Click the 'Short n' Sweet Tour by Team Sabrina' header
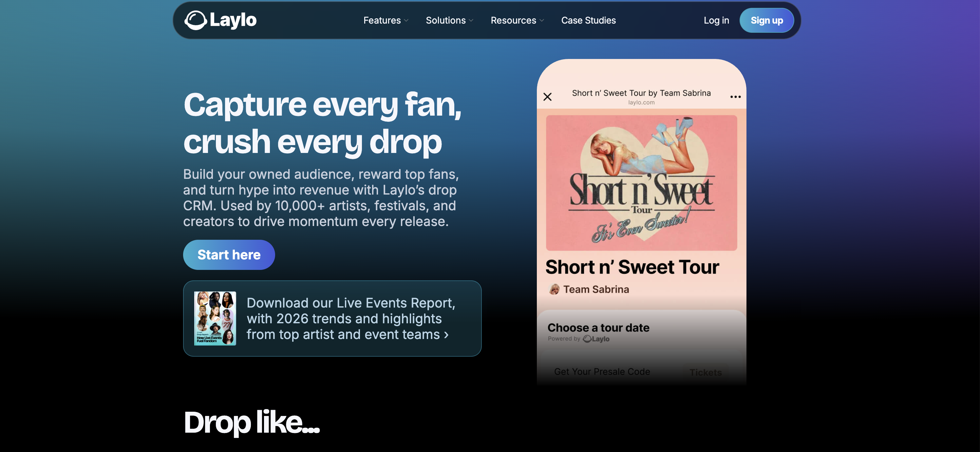 click(641, 93)
